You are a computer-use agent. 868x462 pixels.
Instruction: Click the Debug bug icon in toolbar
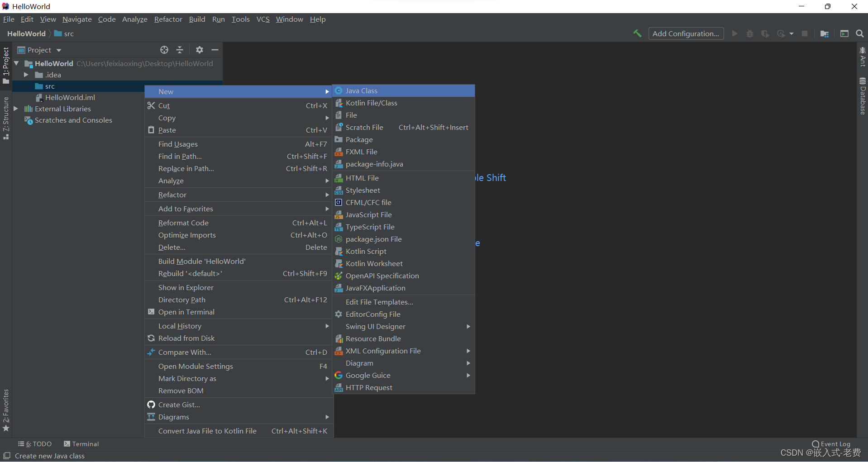coord(750,33)
